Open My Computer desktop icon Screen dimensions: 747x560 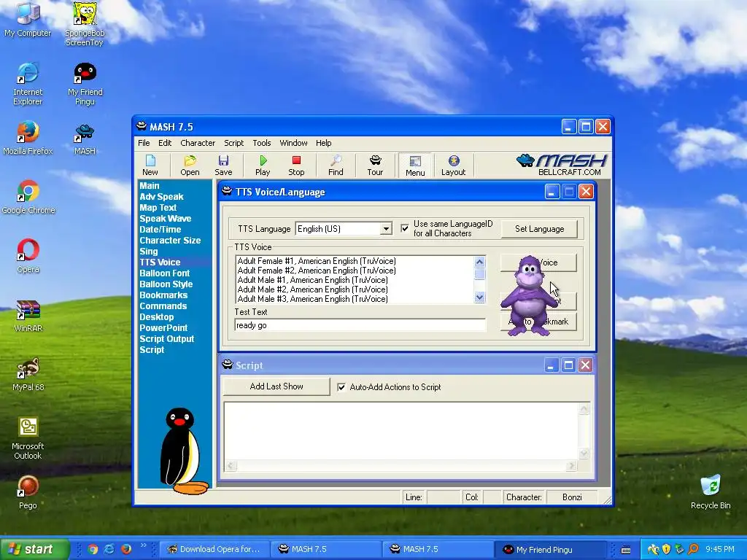28,20
